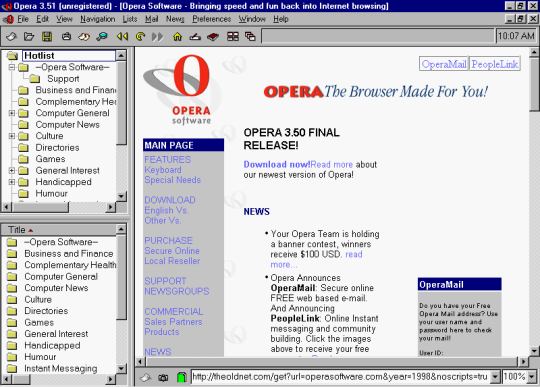This screenshot has width=540, height=387.
Task: Select Computer News in the Hotlist tree
Action: click(68, 125)
